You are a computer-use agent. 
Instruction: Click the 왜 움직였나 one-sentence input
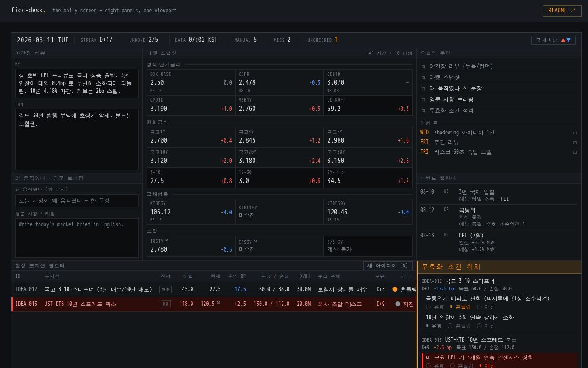coord(77,201)
